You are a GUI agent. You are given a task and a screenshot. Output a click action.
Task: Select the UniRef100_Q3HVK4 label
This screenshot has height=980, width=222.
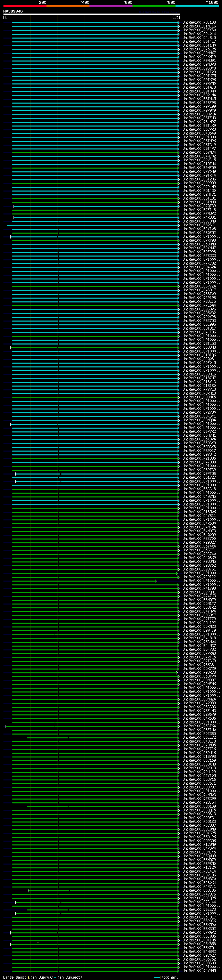tap(199, 114)
